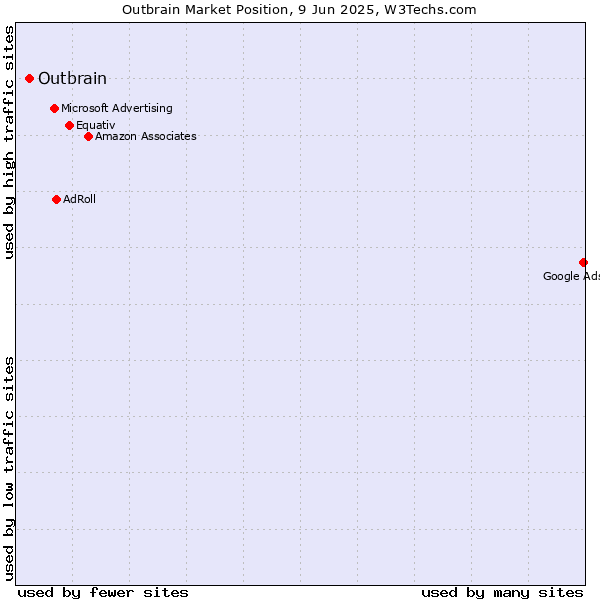The width and height of the screenshot is (600, 600).
Task: Click the Outbrain red data point
Action: click(x=29, y=78)
